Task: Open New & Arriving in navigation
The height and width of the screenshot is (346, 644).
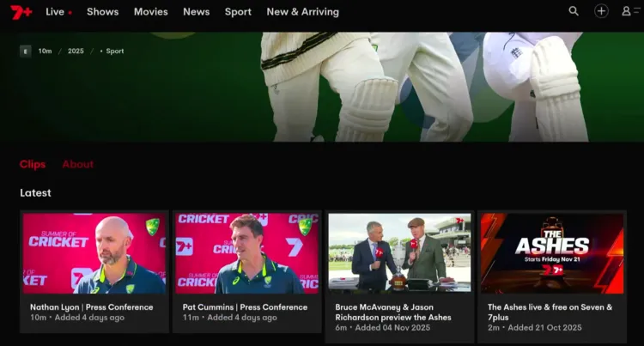Action: pyautogui.click(x=303, y=12)
